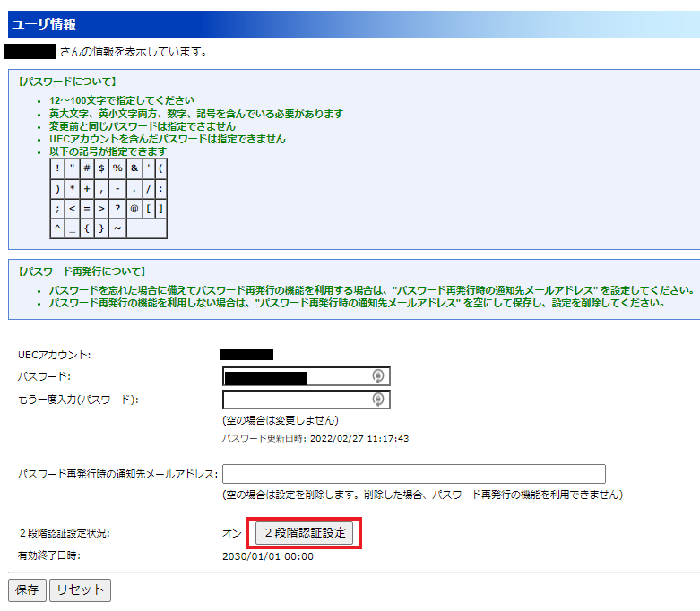This screenshot has width=700, height=611.
Task: Click the 【パスワード再発行について】 heading
Action: pyautogui.click(x=82, y=271)
